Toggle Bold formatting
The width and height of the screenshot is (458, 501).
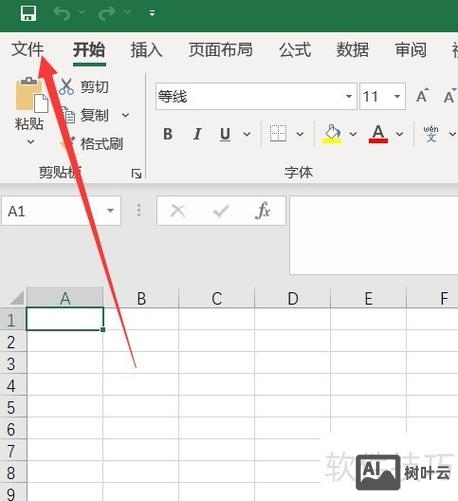(x=168, y=134)
